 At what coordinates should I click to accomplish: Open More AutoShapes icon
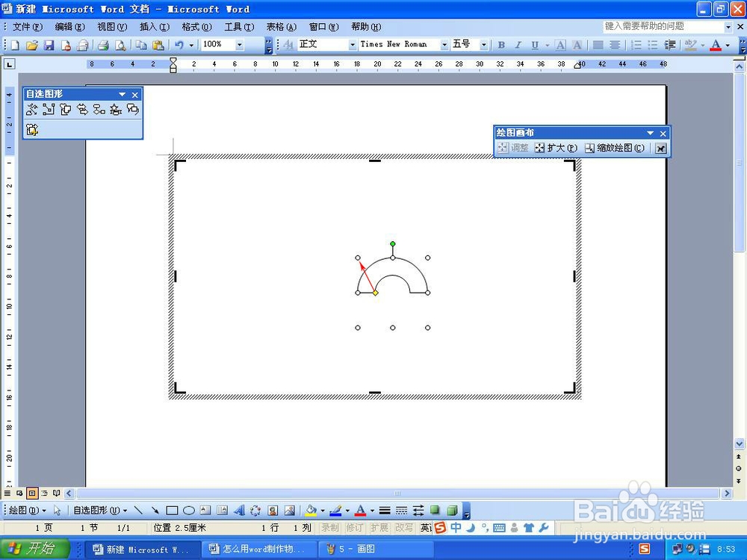tap(32, 129)
